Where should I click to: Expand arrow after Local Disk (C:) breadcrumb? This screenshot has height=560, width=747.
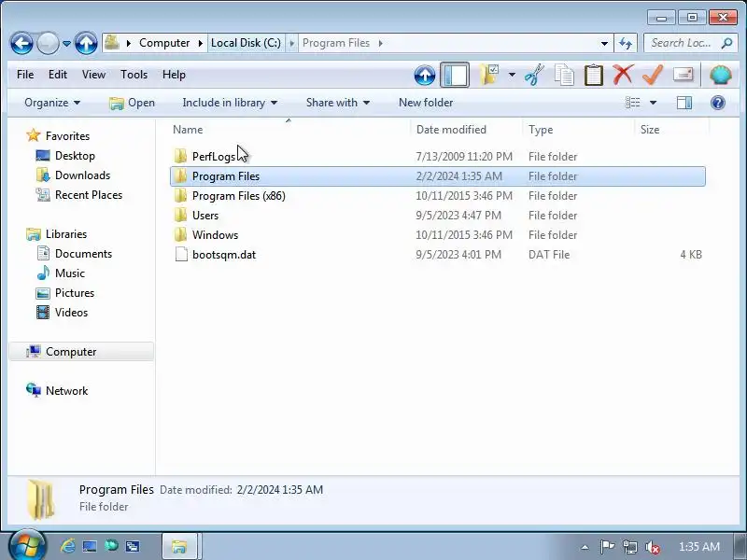pos(292,43)
